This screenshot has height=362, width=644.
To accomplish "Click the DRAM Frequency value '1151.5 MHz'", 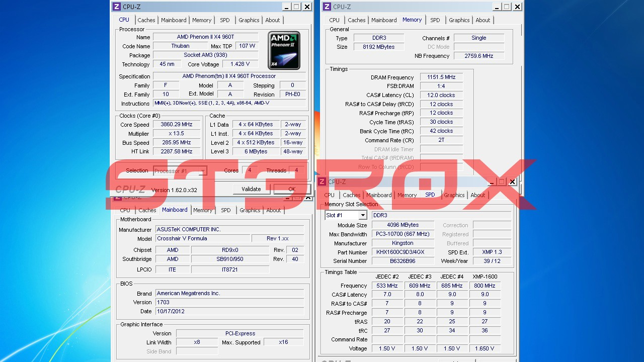I will [441, 77].
